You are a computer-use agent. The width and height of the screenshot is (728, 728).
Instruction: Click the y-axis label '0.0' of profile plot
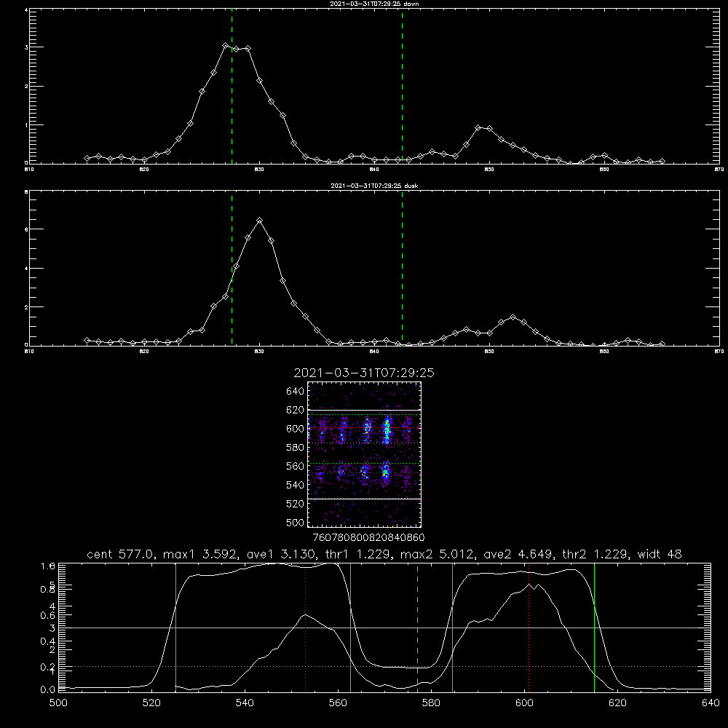pyautogui.click(x=48, y=689)
